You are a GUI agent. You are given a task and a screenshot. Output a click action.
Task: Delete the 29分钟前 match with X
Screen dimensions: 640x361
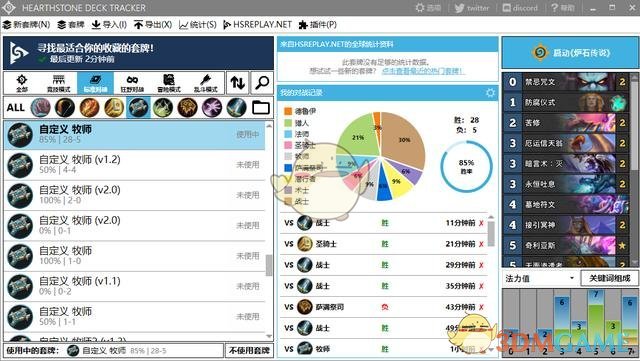[482, 265]
